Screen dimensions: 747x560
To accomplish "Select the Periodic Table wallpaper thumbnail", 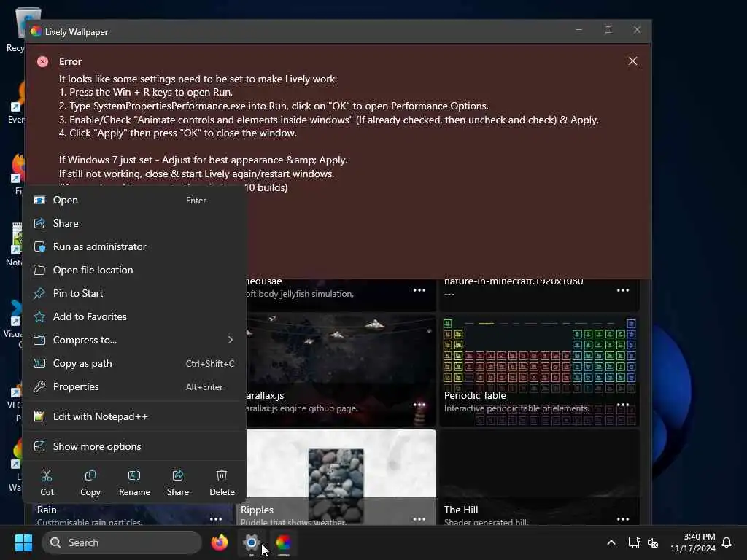I will click(539, 370).
